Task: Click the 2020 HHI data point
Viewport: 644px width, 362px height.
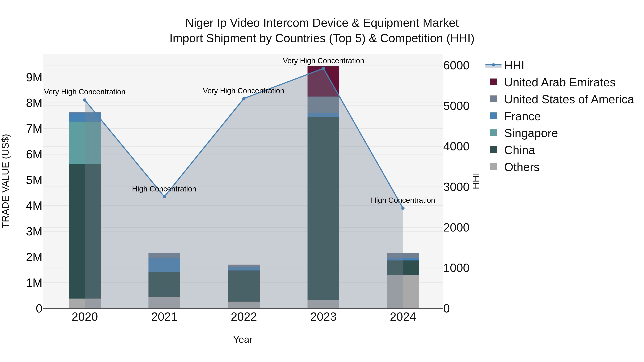Action: pos(85,100)
